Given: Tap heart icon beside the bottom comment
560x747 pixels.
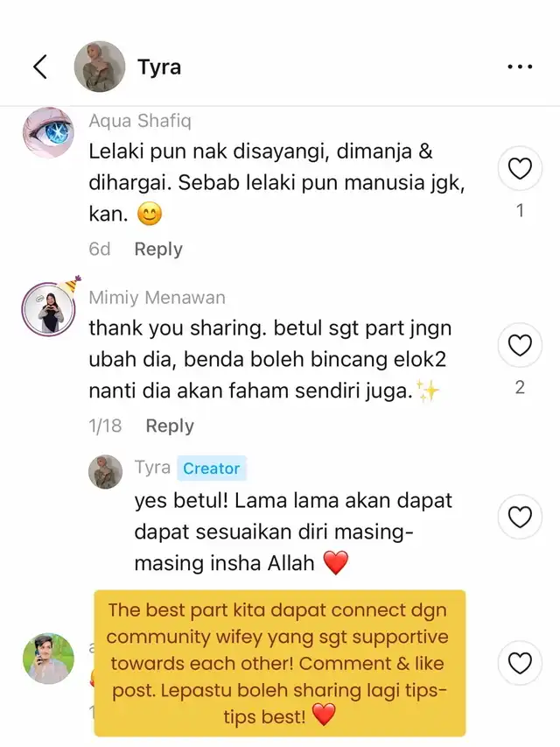Looking at the screenshot, I should tap(520, 663).
